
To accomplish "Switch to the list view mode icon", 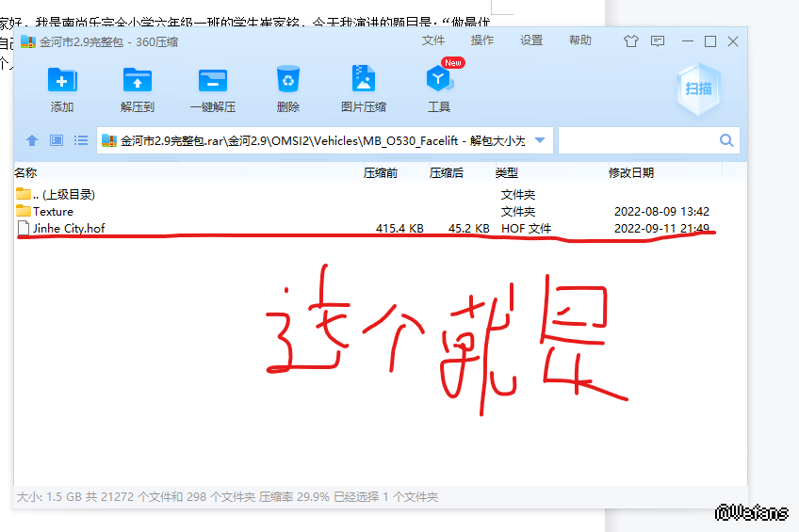I will 81,140.
